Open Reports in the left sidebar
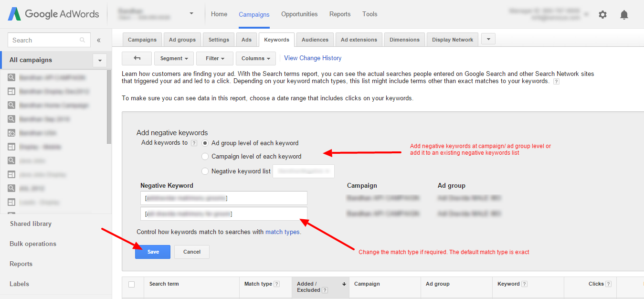Viewport: 644px width, 299px height. 21,264
